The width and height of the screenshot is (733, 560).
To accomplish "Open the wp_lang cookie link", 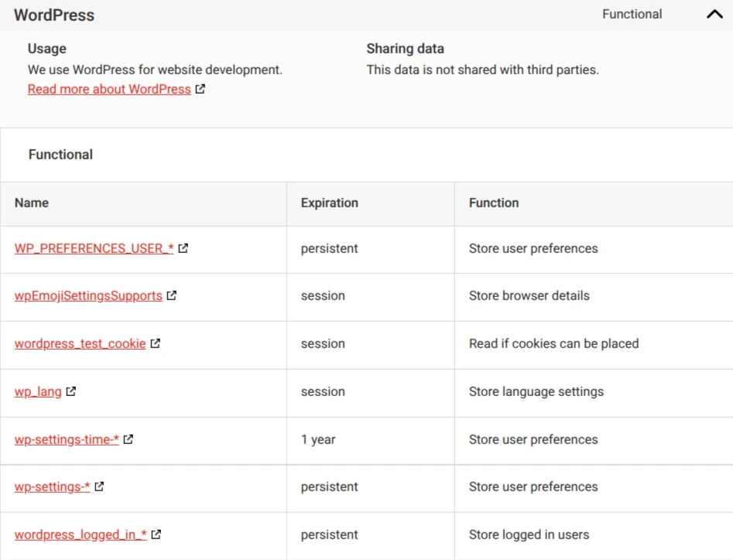I will tap(38, 392).
